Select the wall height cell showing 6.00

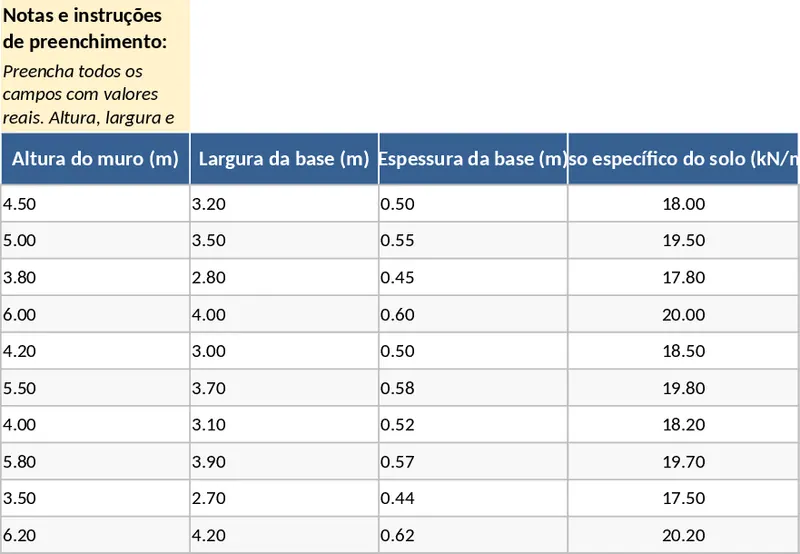(x=95, y=315)
